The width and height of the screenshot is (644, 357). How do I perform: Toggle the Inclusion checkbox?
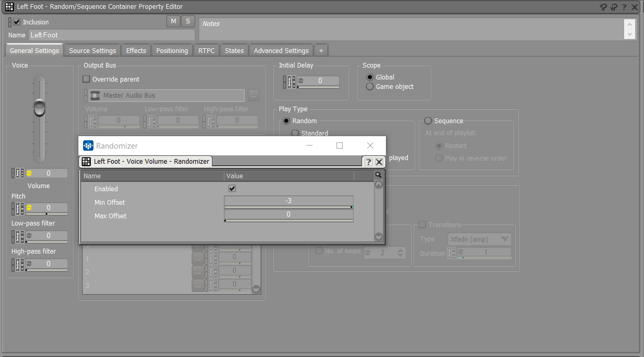click(17, 22)
